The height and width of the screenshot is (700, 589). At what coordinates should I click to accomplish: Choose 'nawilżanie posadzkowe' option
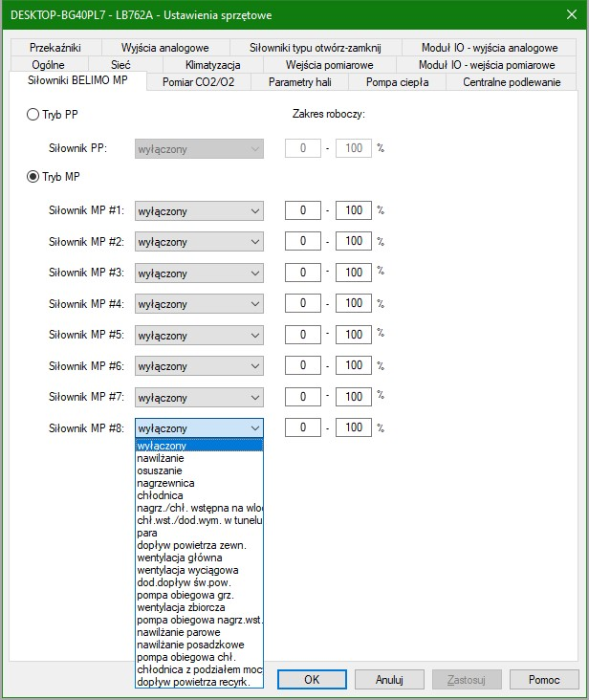click(199, 645)
